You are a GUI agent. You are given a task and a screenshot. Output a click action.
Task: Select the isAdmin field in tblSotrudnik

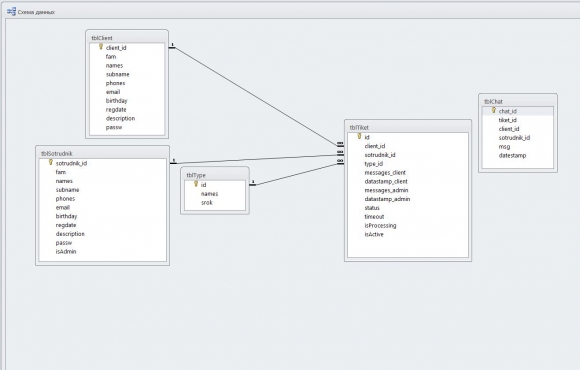[x=103, y=252]
